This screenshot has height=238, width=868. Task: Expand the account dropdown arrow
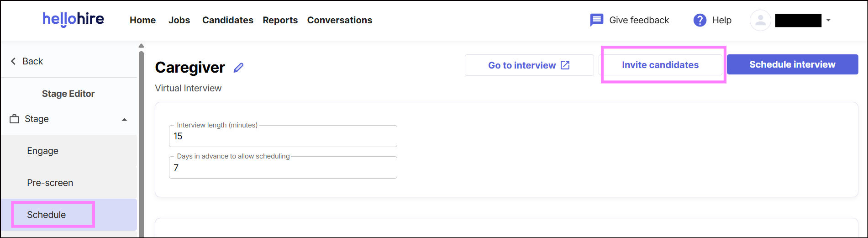click(x=828, y=20)
